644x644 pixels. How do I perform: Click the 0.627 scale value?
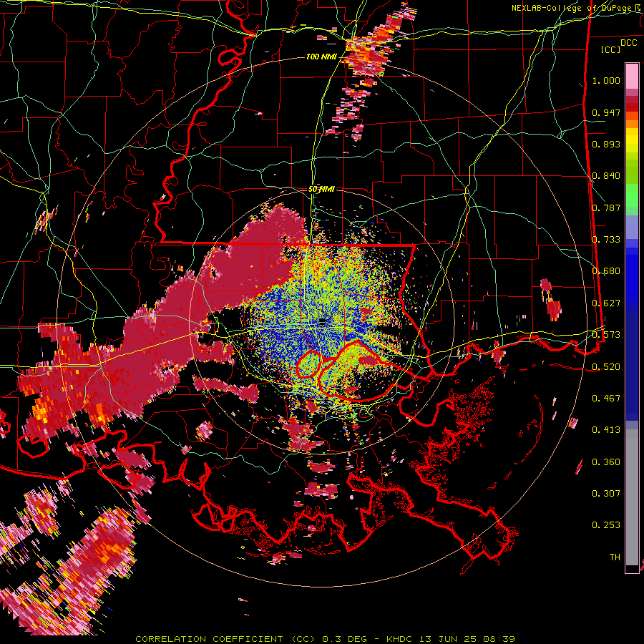606,303
